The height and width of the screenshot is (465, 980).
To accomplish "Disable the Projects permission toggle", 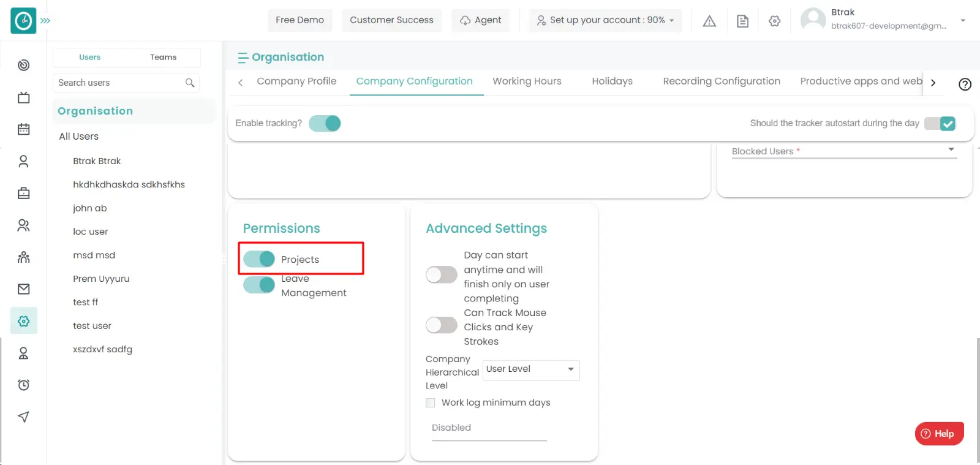I will pyautogui.click(x=259, y=259).
